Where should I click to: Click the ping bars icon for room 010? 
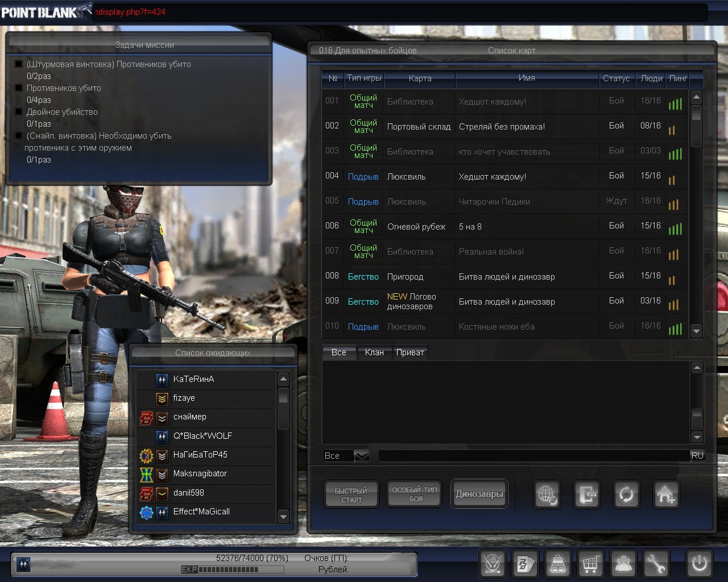pos(675,329)
